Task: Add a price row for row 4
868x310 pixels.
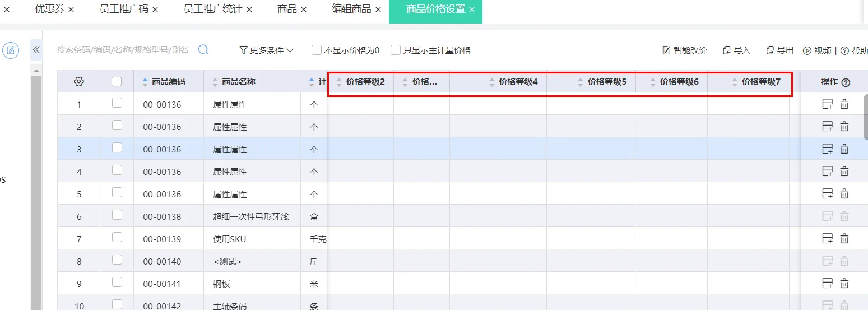Action: click(x=827, y=171)
